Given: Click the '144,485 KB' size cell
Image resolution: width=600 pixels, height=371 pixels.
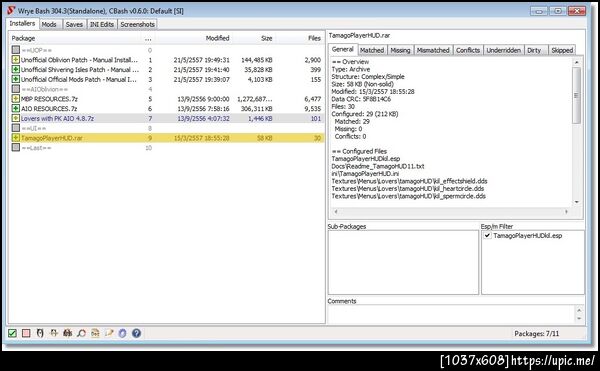Looking at the screenshot, I should coord(256,60).
